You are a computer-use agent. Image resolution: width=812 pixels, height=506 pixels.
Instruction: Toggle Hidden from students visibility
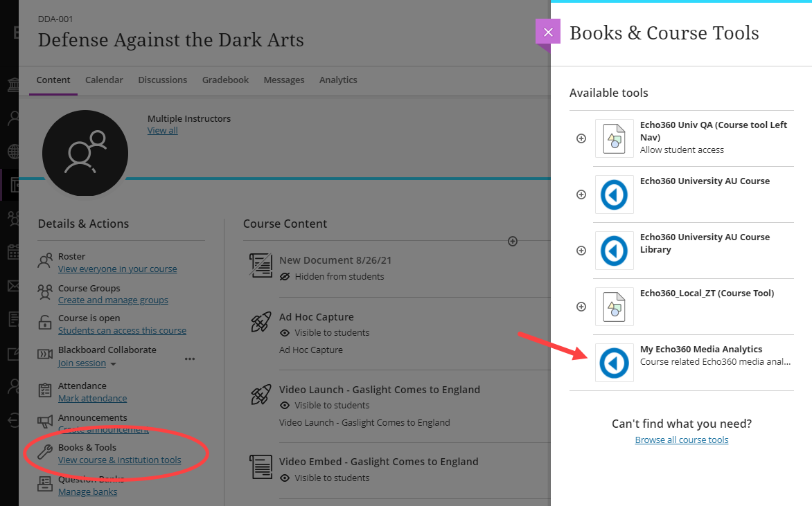tap(331, 277)
